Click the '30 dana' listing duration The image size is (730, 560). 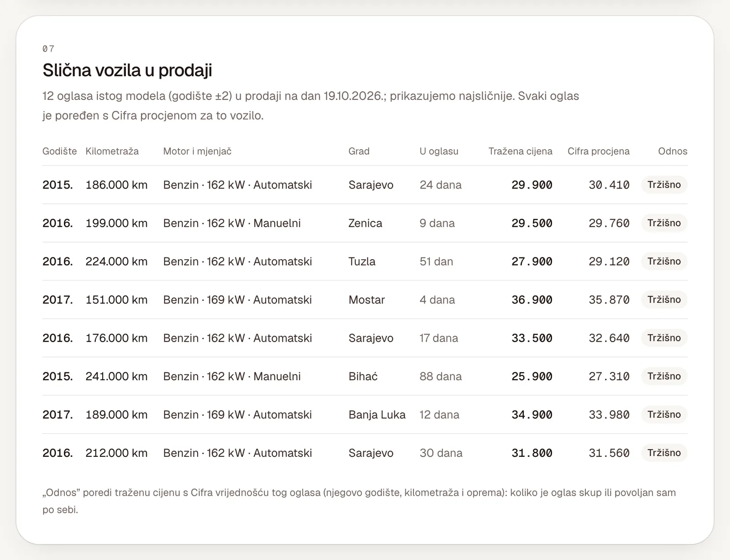point(441,453)
